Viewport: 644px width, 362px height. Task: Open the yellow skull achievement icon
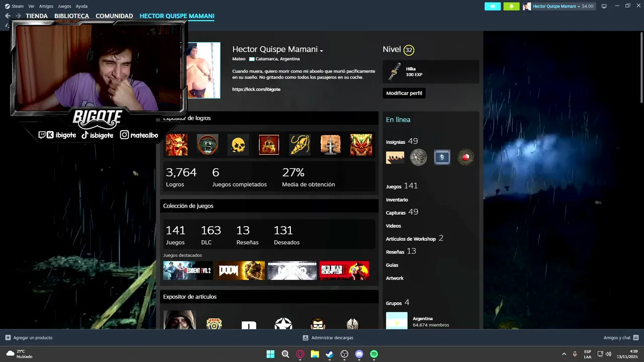238,145
